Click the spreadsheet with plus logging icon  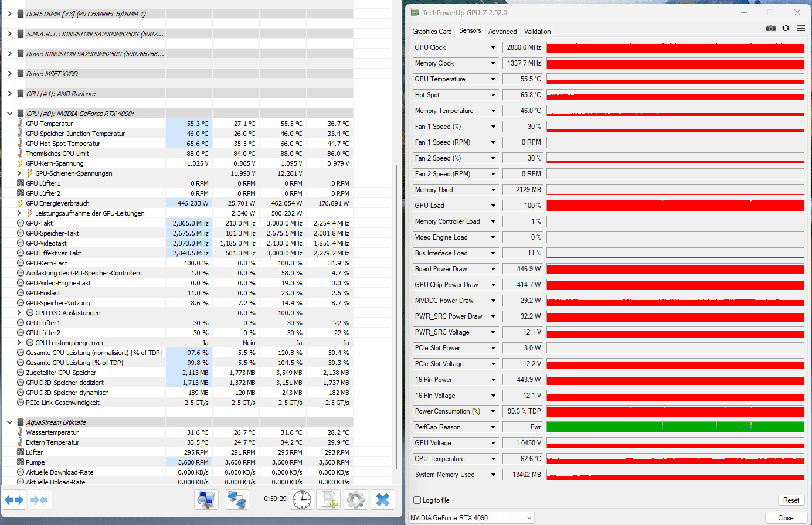pyautogui.click(x=329, y=500)
